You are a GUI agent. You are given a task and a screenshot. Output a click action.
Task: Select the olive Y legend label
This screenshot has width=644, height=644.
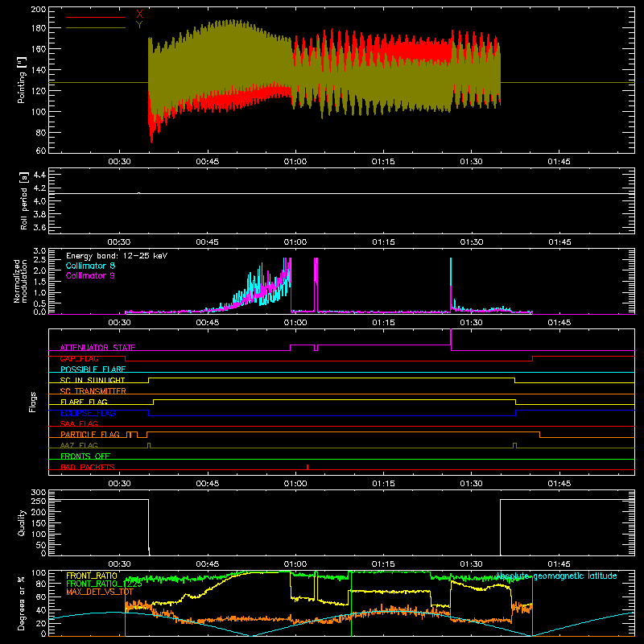(x=139, y=25)
